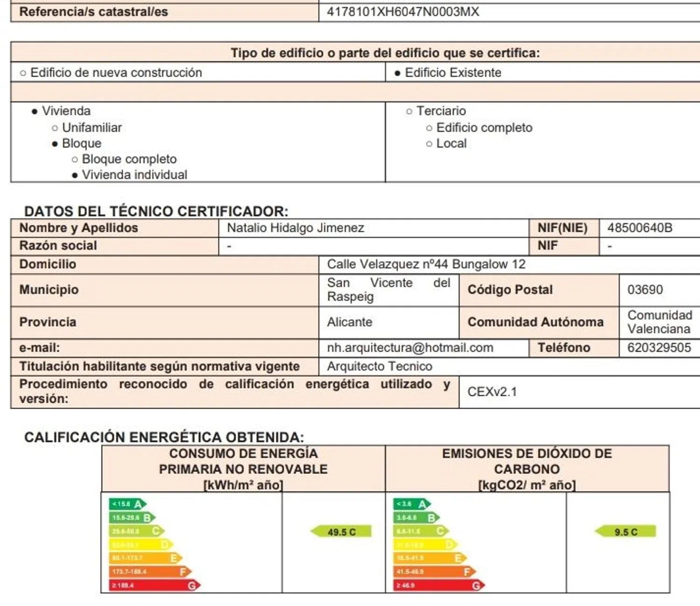The width and height of the screenshot is (700, 606).
Task: Click the name 'Natalio Hidalgo Jimenez'
Action: pos(295,228)
